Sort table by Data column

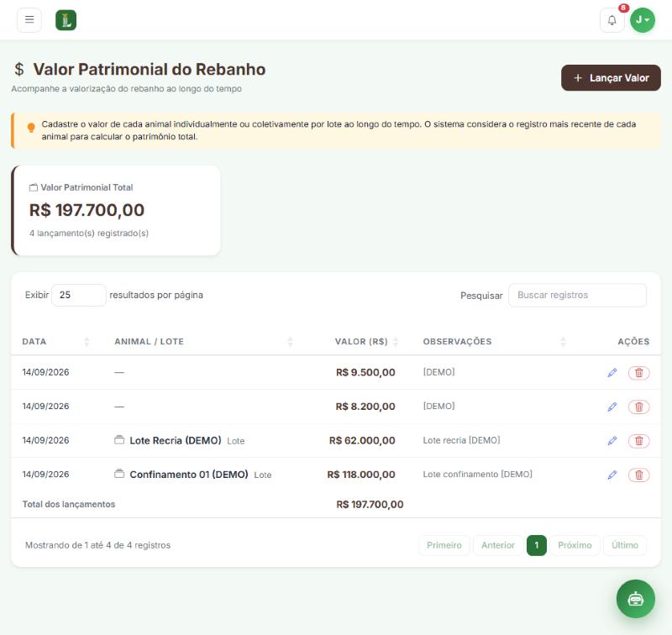[56, 342]
